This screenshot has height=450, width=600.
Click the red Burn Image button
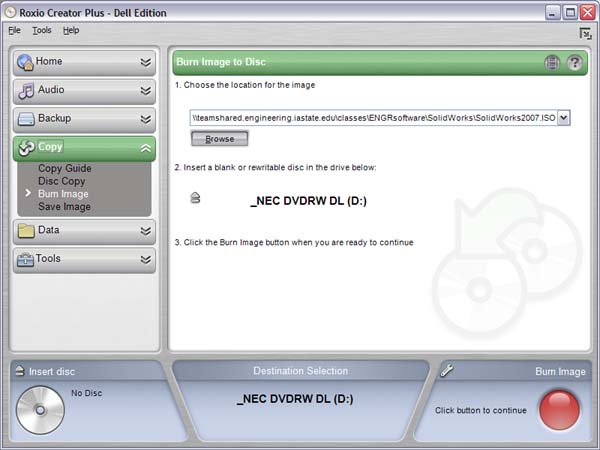point(559,410)
